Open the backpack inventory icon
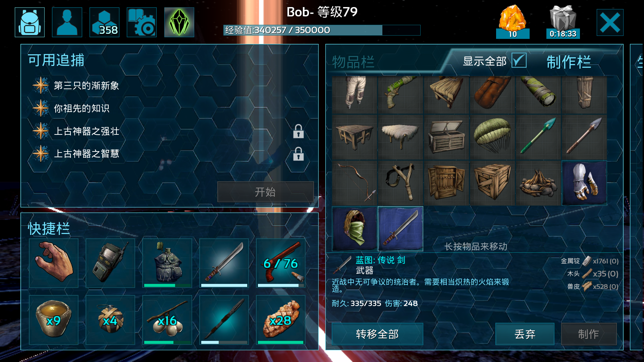The width and height of the screenshot is (644, 362). (x=30, y=22)
